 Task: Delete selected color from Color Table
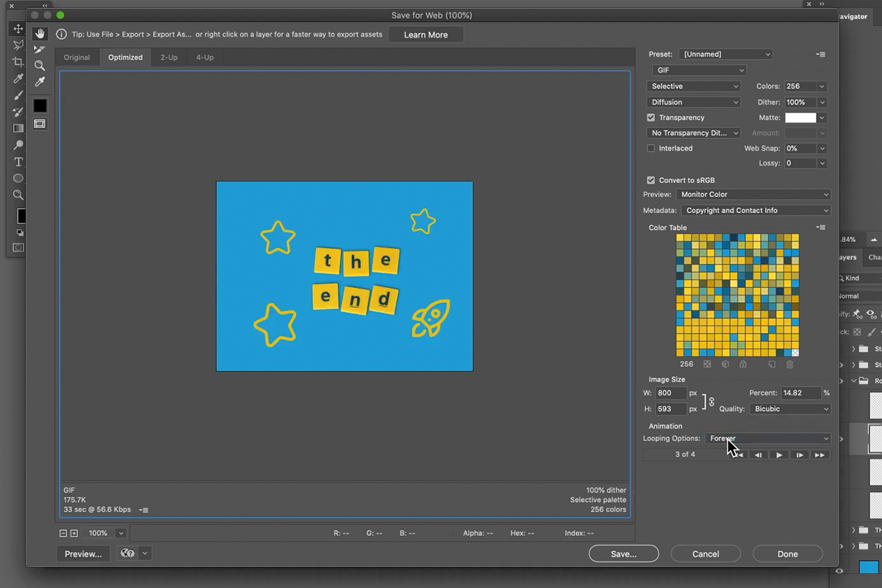click(789, 364)
